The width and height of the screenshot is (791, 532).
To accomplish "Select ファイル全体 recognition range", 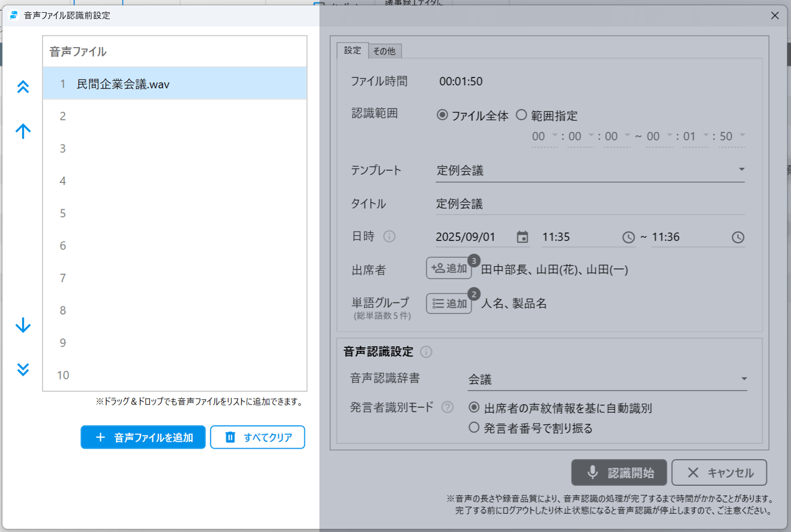I will pyautogui.click(x=442, y=115).
